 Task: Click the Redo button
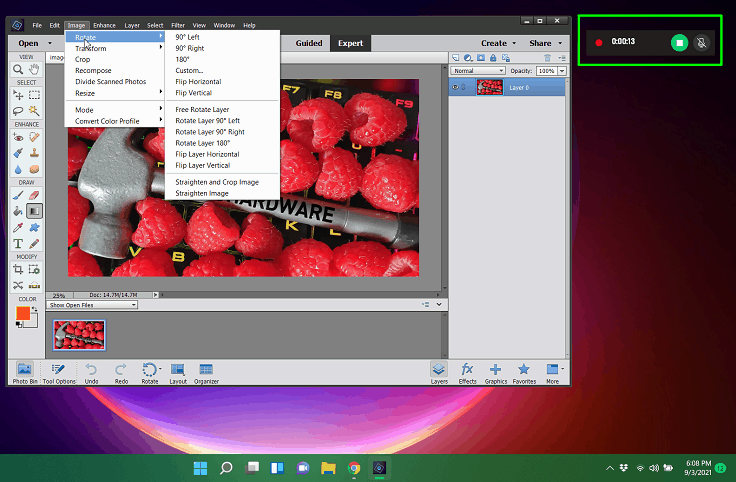[121, 373]
